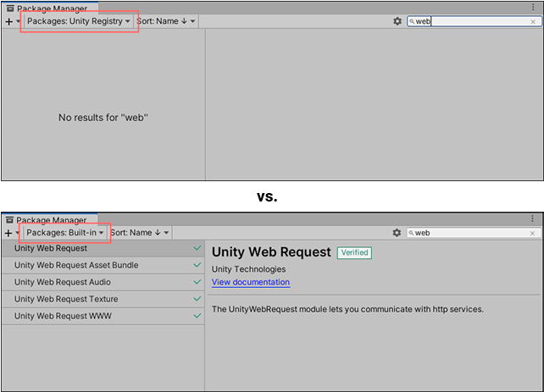The image size is (544, 392).
Task: Clear the search text with the X in the bottom window
Action: (532, 233)
